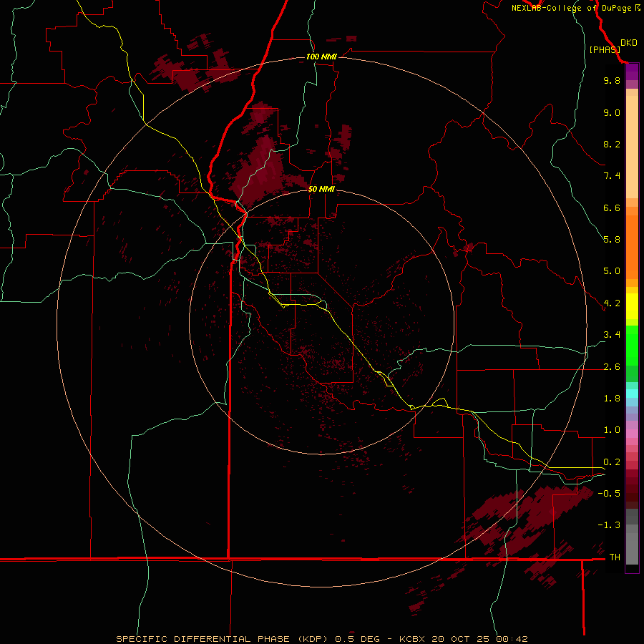Image resolution: width=644 pixels, height=644 pixels.
Task: Click the DKD label above the color scale
Action: click(629, 43)
